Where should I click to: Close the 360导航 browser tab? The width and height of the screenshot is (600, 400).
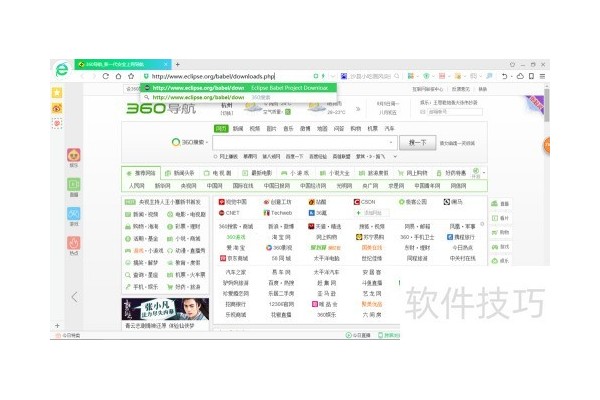point(166,64)
